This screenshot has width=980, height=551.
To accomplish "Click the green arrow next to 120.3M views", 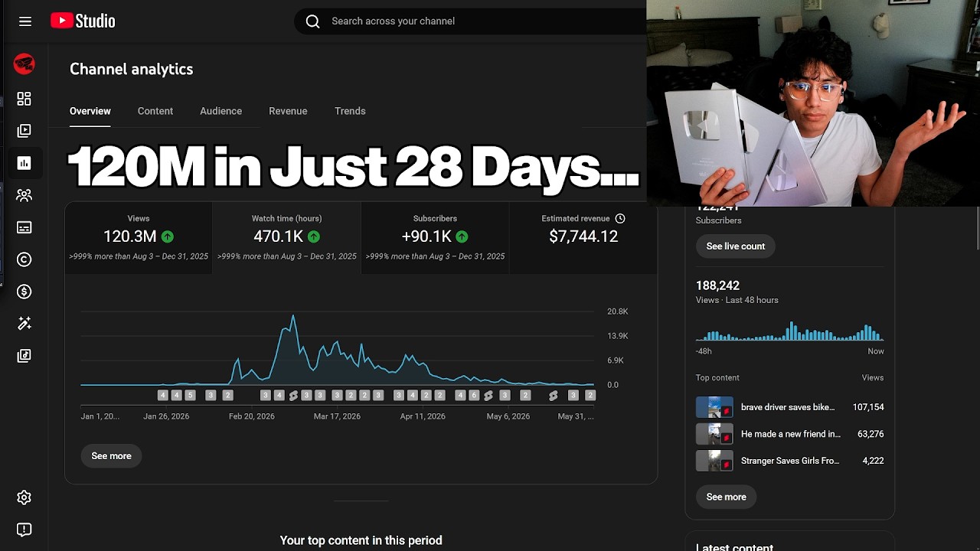I will point(167,237).
